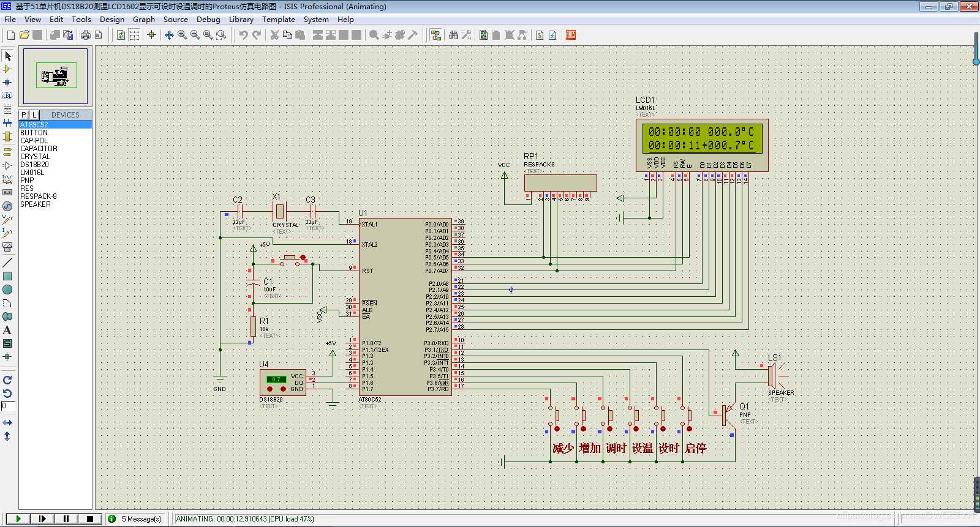
Task: Click the Print toolbar icon
Action: 86,35
